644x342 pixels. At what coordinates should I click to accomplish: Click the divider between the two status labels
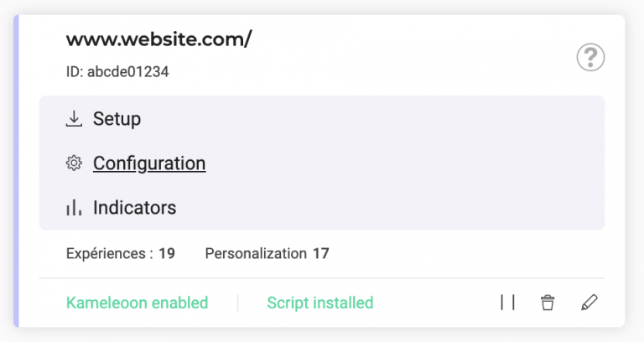237,303
